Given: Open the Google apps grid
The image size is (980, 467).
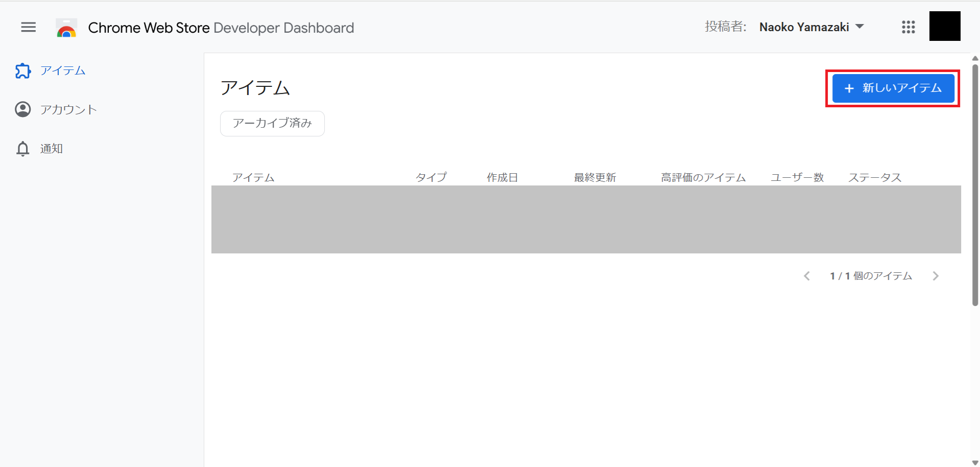Looking at the screenshot, I should click(908, 27).
